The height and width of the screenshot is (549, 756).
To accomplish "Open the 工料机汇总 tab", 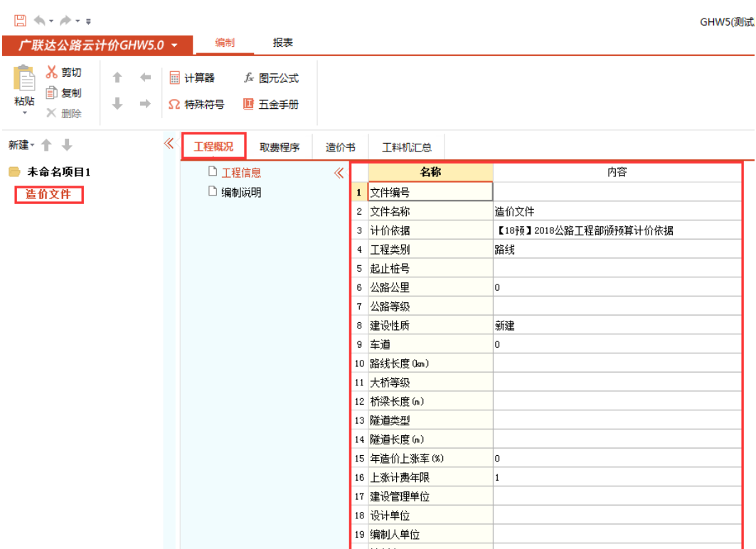I will pos(406,147).
